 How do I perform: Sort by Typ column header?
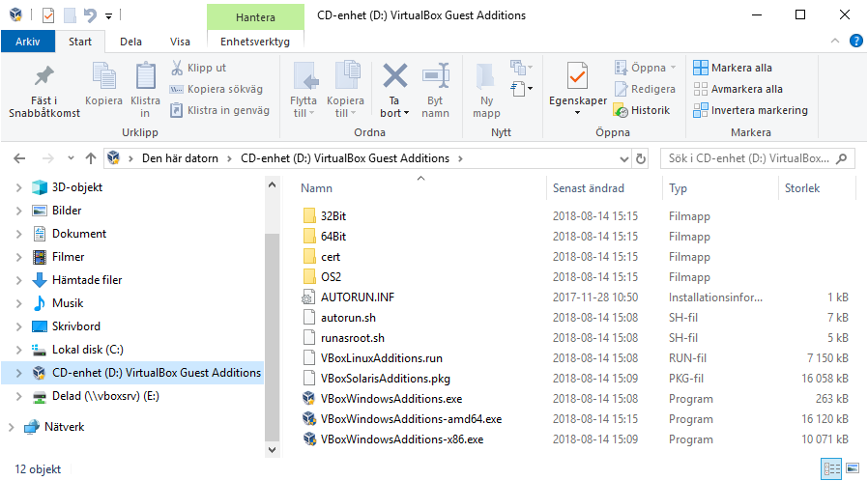click(x=678, y=188)
